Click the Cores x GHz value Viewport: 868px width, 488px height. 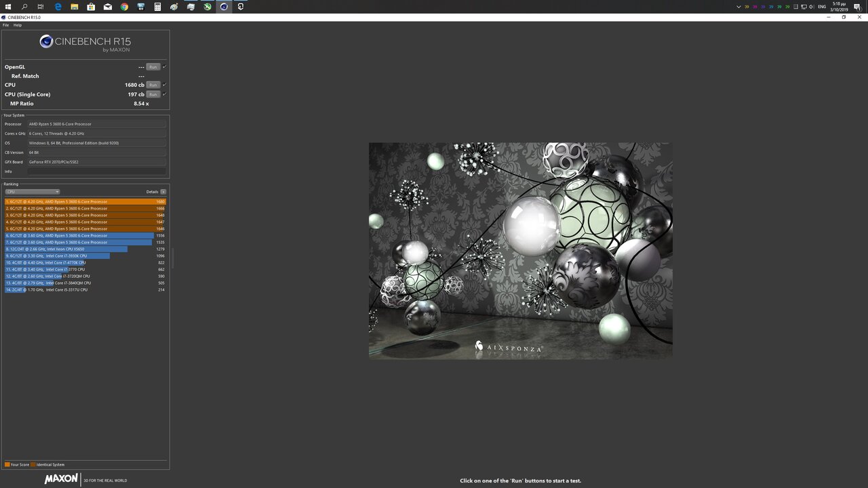(97, 134)
